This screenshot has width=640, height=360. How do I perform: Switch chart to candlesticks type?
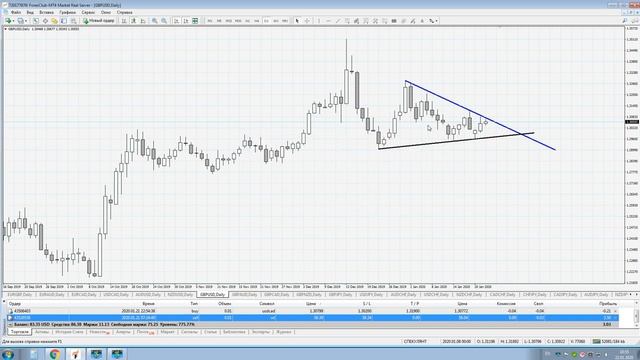(x=133, y=21)
